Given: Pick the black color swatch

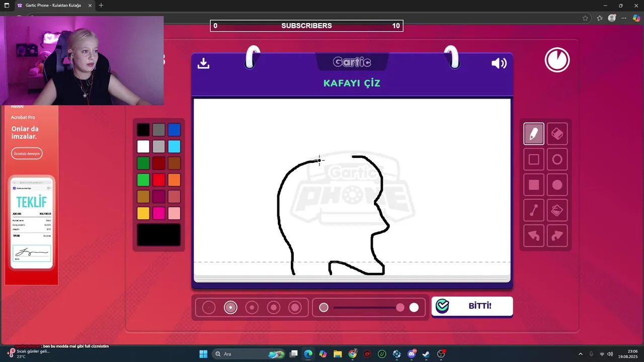Looking at the screenshot, I should pos(143,130).
